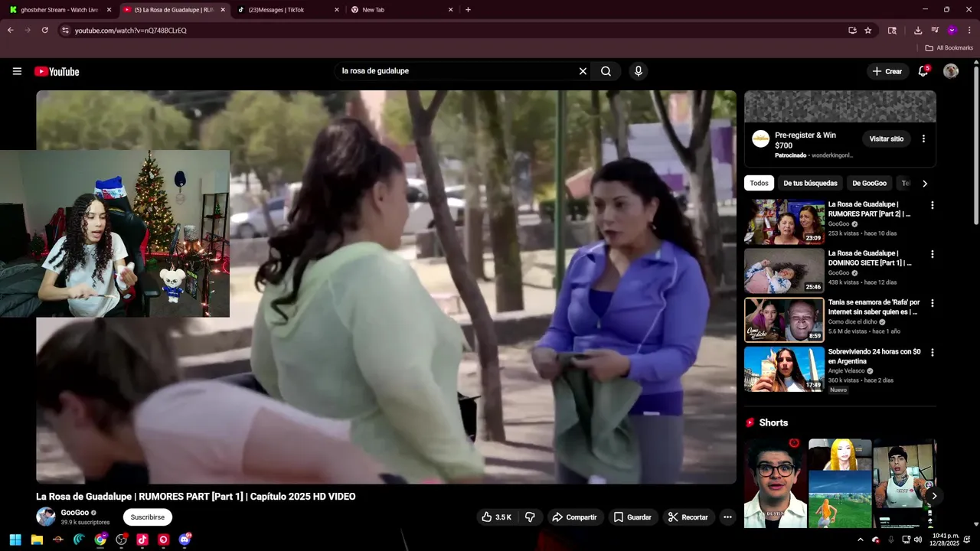
Task: Switch to the ghostxher Stream tab
Action: (x=59, y=10)
